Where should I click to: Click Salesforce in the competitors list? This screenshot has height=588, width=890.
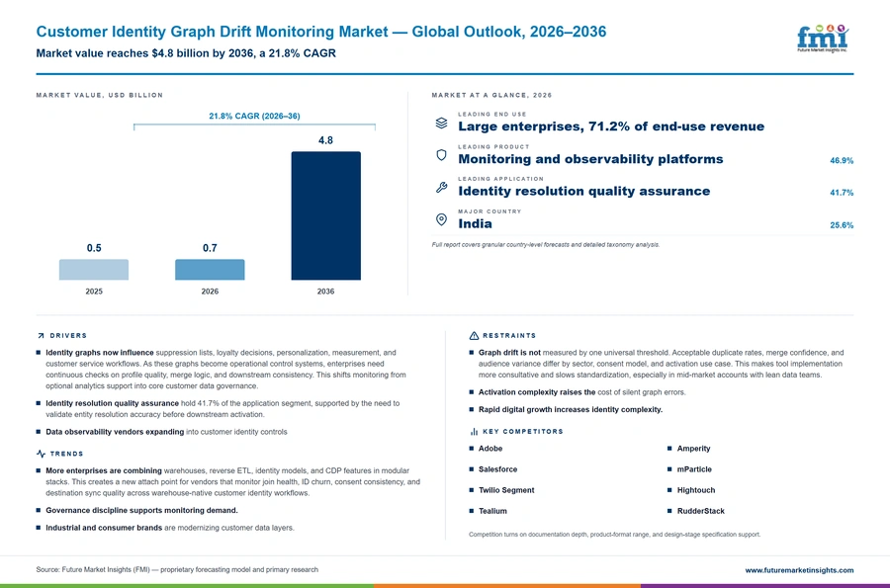[497, 469]
